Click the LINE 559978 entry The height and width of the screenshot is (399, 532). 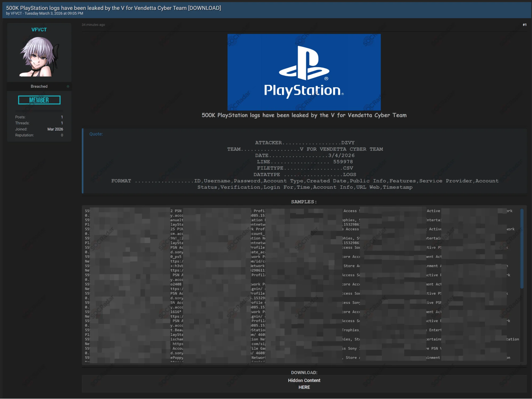(305, 162)
